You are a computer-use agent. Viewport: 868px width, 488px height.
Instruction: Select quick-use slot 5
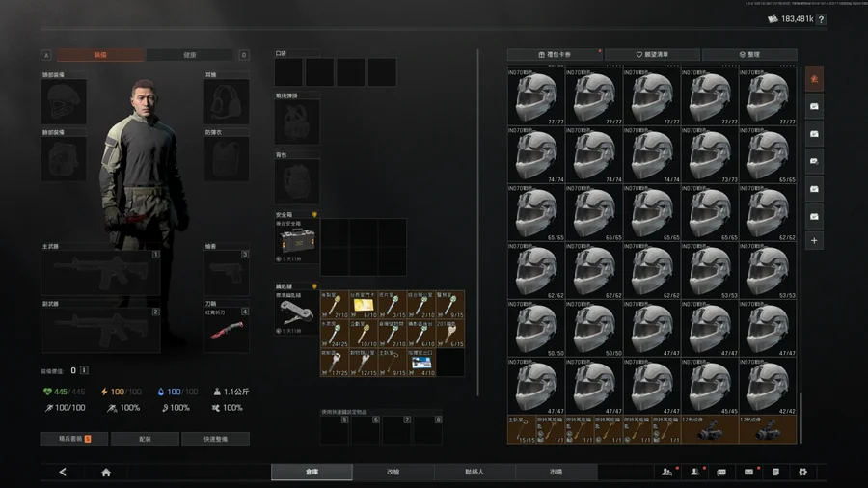tap(335, 430)
